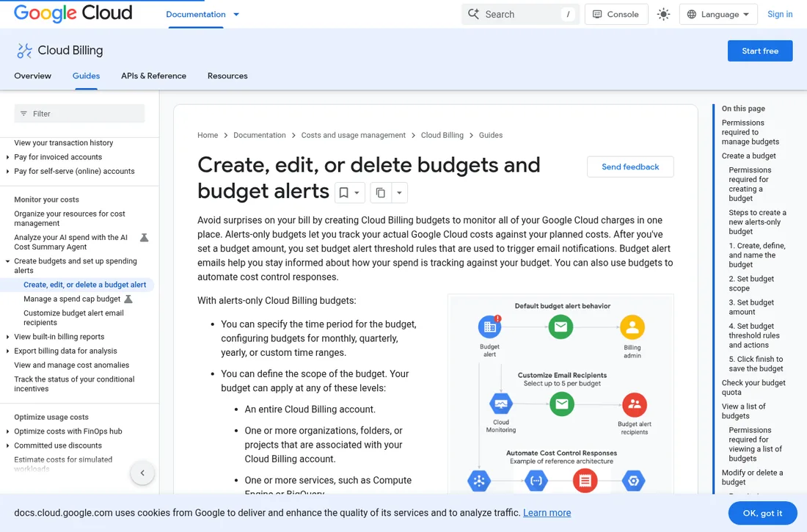Click the Cloud Billing breadcrumb
Viewport: 807px width, 532px height.
[x=442, y=136]
